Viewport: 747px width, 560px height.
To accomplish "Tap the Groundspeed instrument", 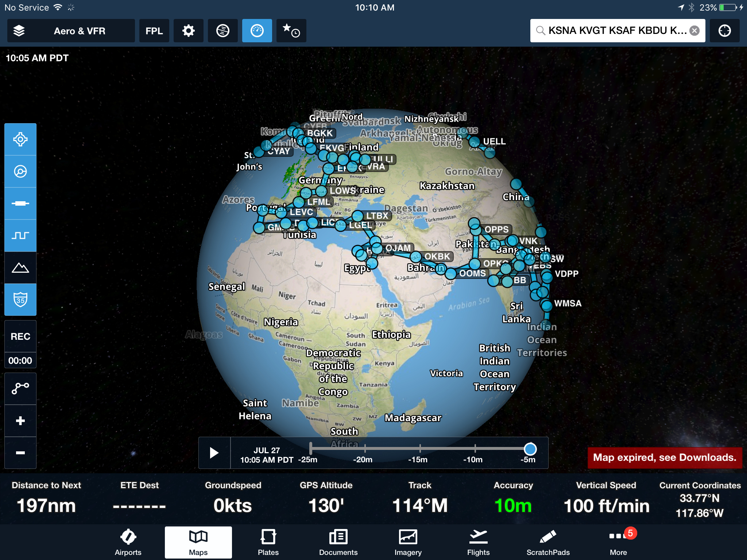I will tap(233, 499).
